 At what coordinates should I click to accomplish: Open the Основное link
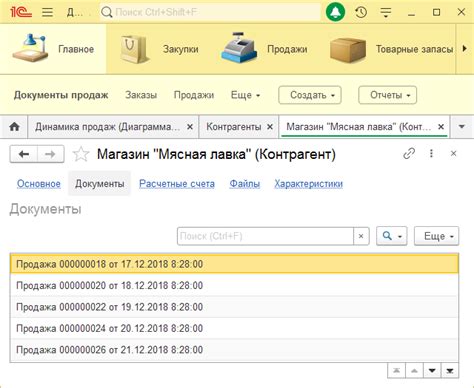(x=39, y=184)
